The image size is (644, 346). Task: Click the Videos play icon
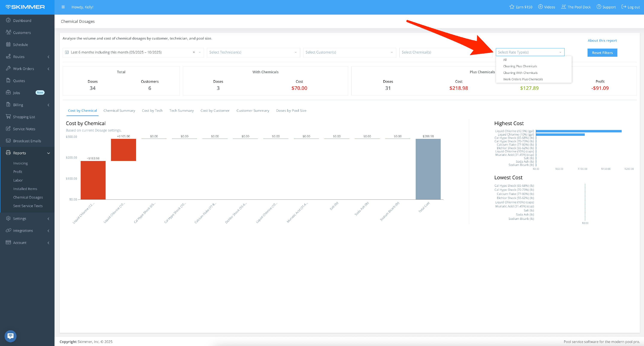tap(541, 7)
